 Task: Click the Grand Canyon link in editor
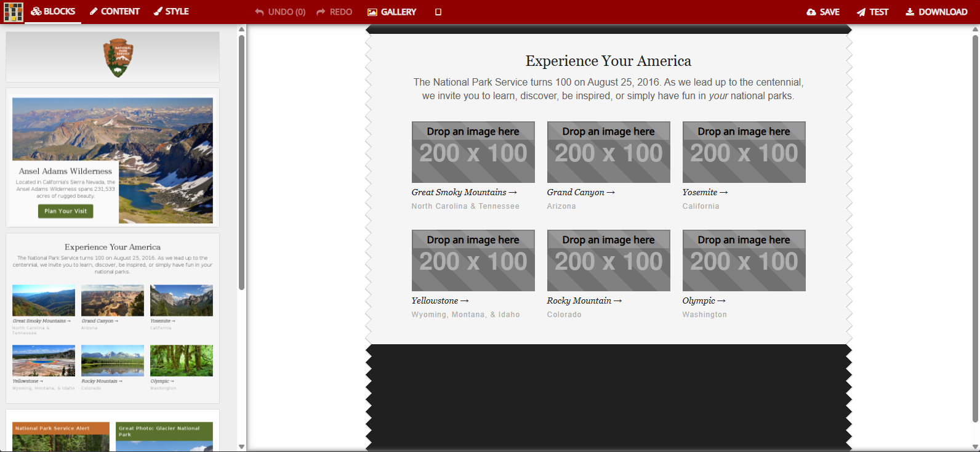580,192
